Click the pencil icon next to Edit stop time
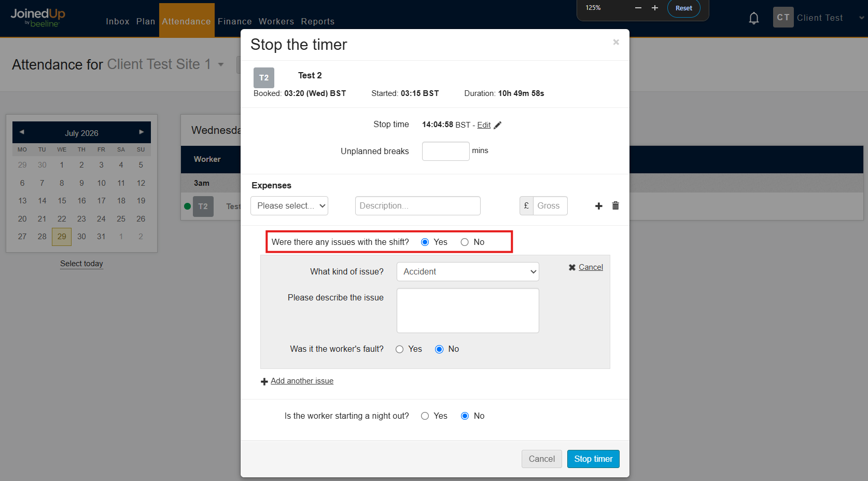868x481 pixels. 498,125
